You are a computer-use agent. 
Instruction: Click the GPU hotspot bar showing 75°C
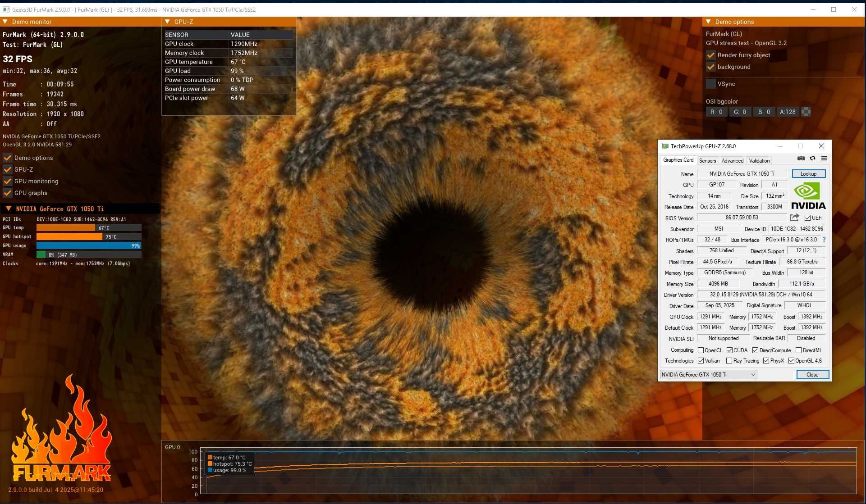coord(89,237)
